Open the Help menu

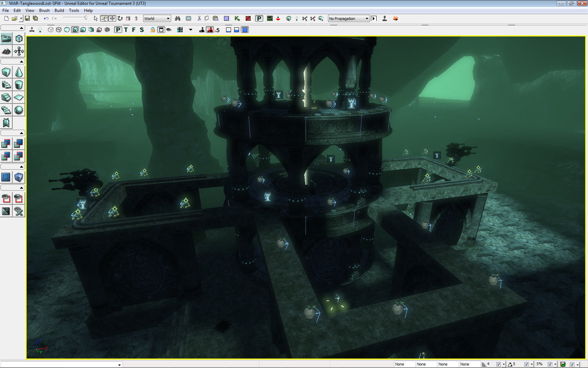coord(88,11)
